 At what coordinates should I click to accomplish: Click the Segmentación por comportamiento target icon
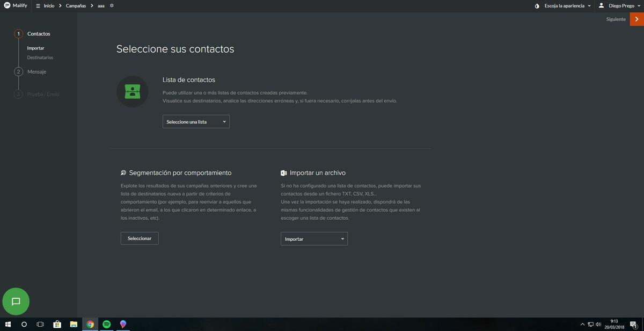(123, 172)
